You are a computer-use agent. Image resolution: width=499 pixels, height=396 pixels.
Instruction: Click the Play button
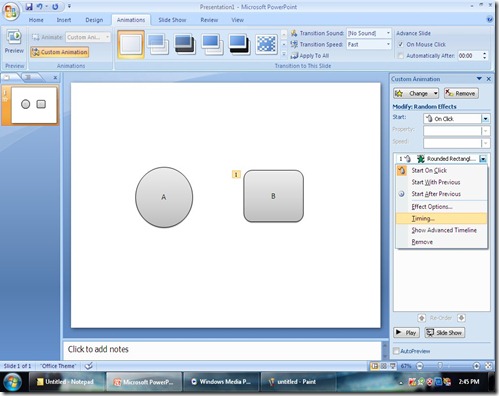point(406,332)
